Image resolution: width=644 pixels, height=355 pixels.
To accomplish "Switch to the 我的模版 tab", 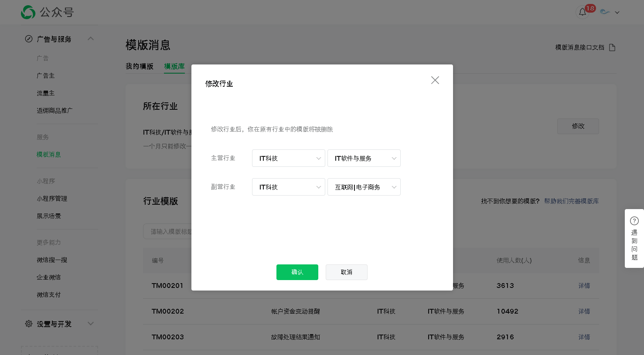I will 140,66.
